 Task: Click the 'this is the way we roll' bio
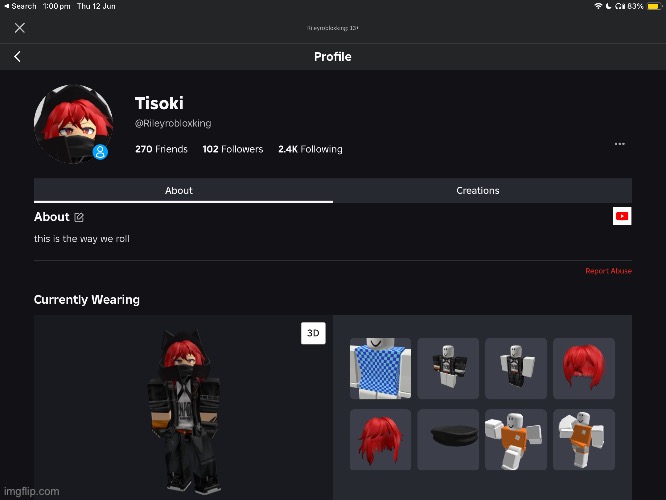coord(82,239)
